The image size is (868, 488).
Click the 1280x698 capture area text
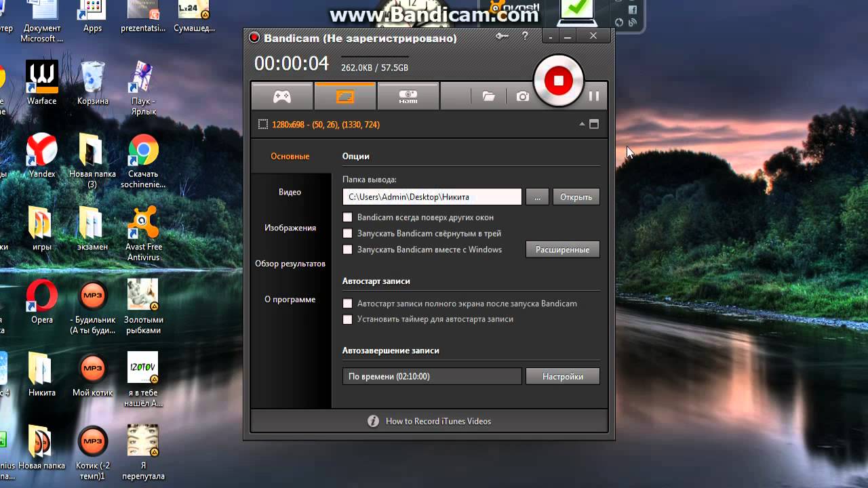[325, 125]
